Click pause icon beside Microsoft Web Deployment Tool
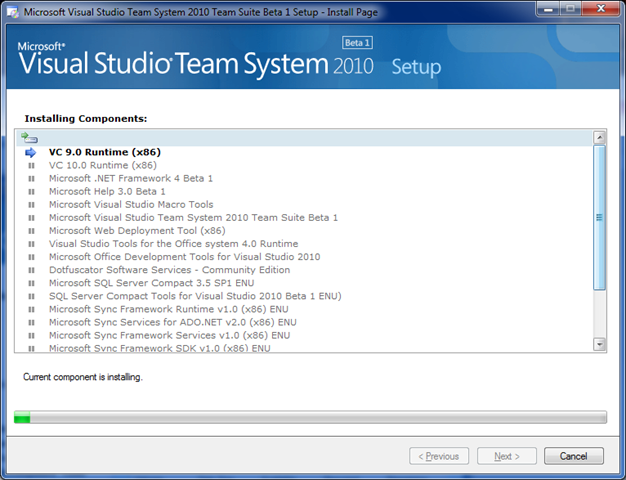The image size is (626, 480). [x=31, y=231]
